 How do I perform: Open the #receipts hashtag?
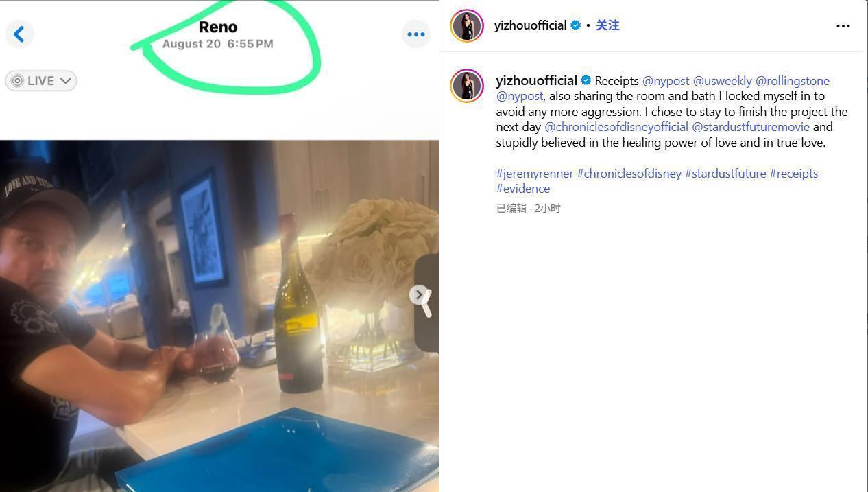[793, 174]
